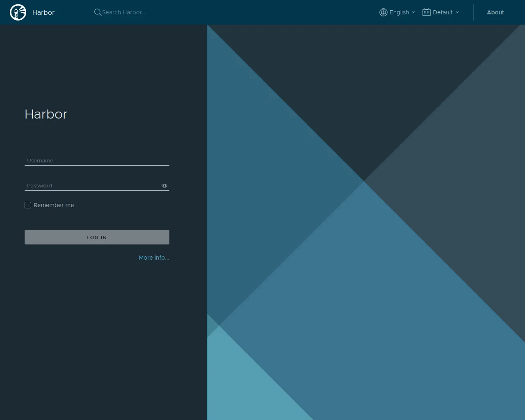Screen dimensions: 525x420
Task: Click the globe language icon
Action: (x=383, y=12)
